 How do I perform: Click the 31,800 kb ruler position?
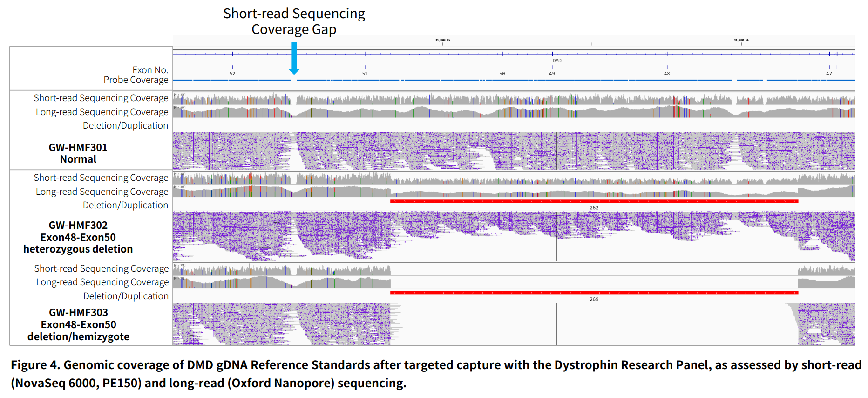[x=442, y=40]
